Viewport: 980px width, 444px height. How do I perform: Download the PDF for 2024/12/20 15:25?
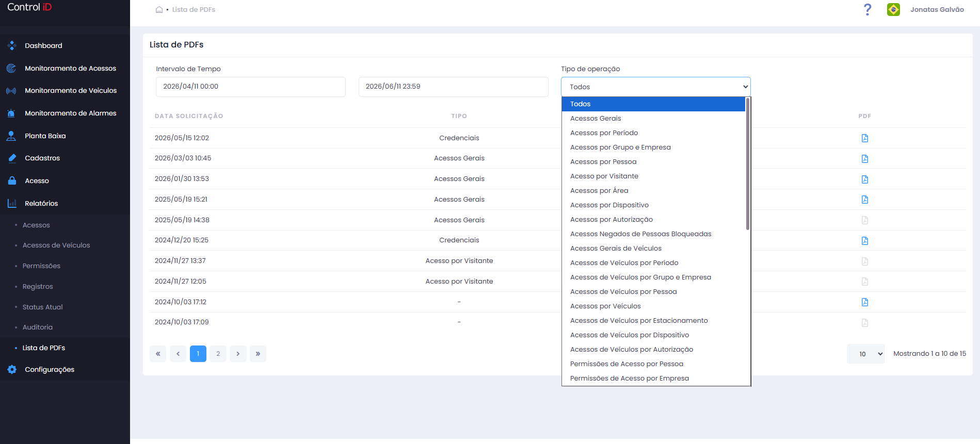tap(865, 240)
